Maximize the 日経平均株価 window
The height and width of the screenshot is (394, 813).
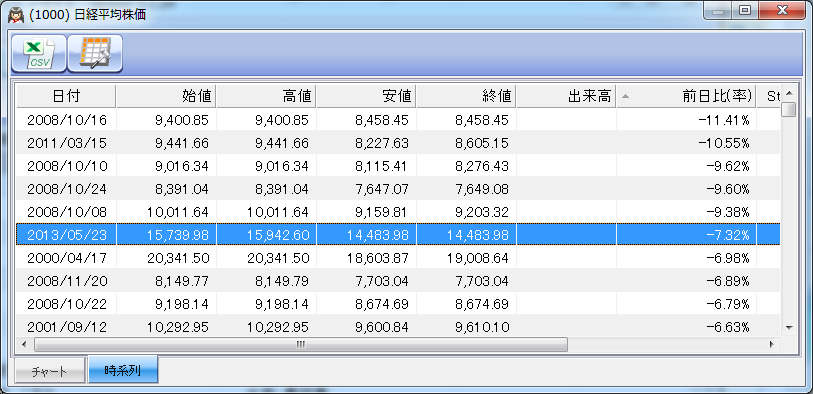pos(745,10)
